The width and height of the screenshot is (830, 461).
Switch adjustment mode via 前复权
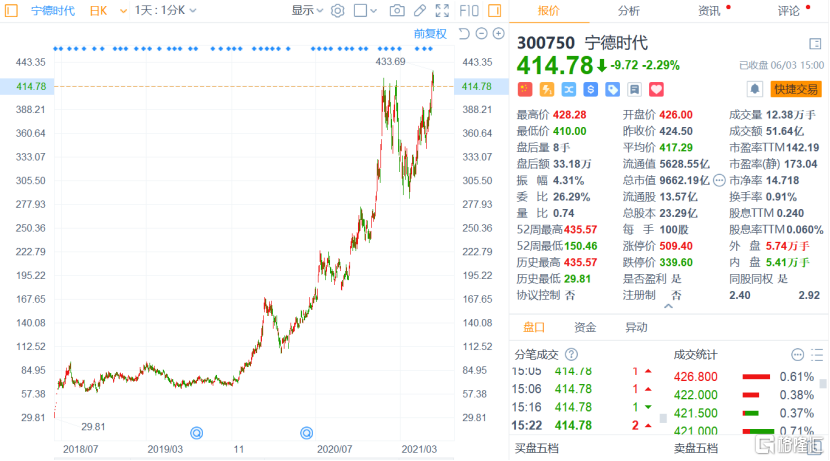[430, 34]
